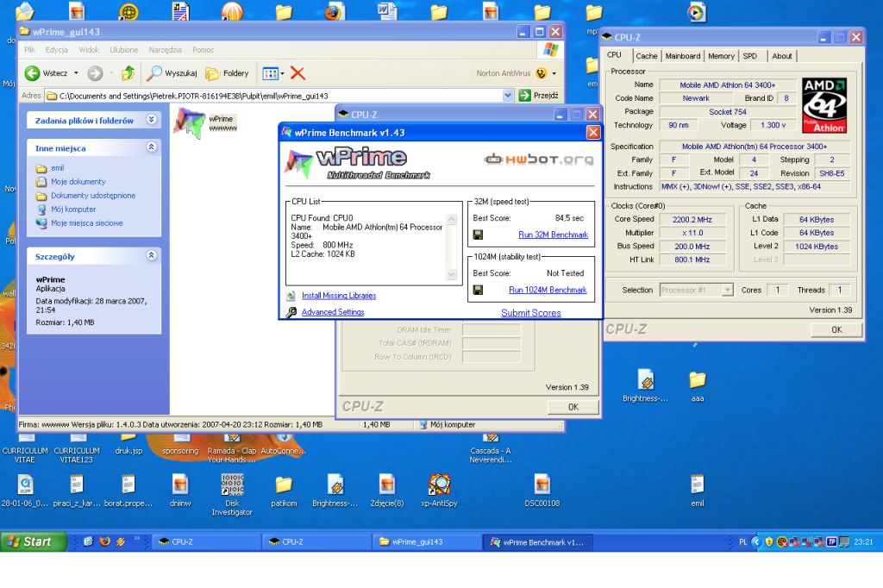Open the views icon dropdown in Explorer toolbar
Image resolution: width=883 pixels, height=588 pixels.
tap(273, 73)
